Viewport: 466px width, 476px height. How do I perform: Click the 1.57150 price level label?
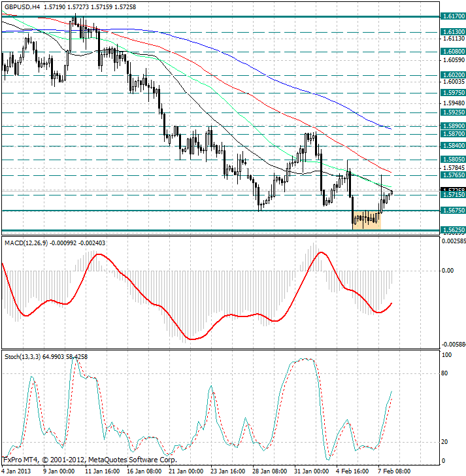point(454,195)
